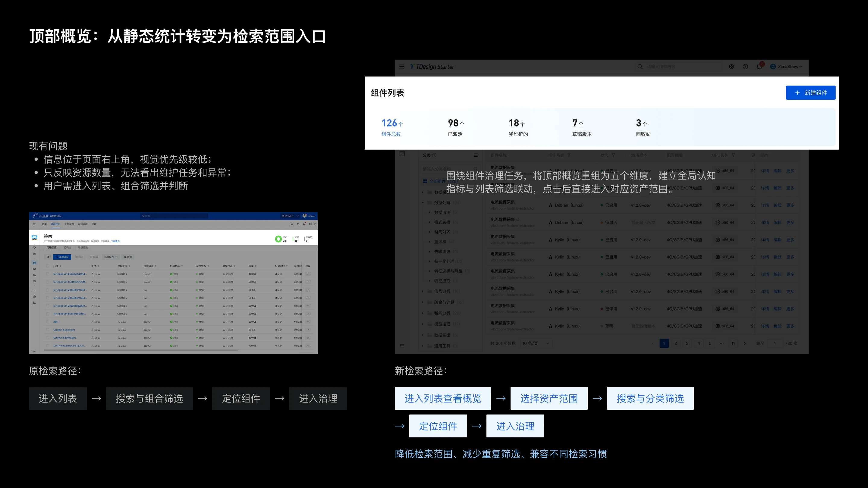Screen dimensions: 868x488
Task: Tick the checkbox for for-clone-vm-0502cb35d7554 row
Action: coord(48,274)
